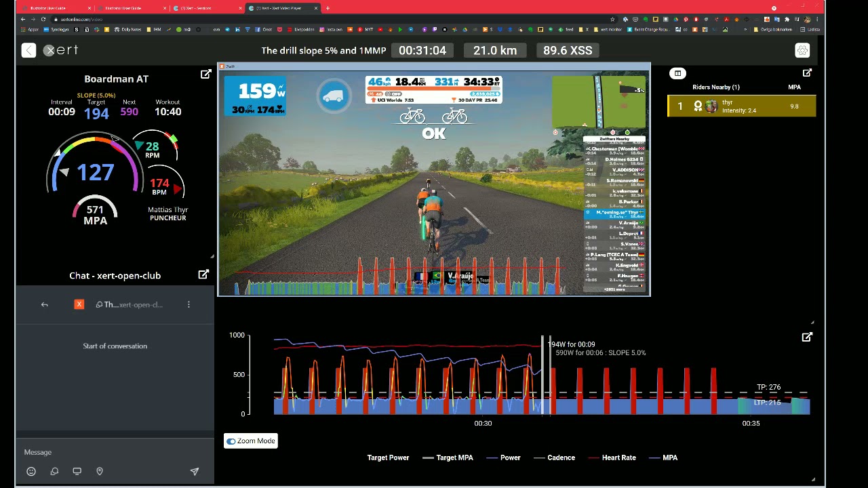Open the chat three-dot options menu
Image resolution: width=868 pixels, height=488 pixels.
pos(189,304)
